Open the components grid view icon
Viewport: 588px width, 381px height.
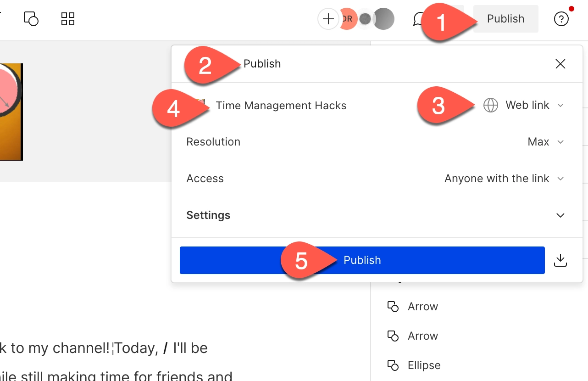click(x=67, y=19)
